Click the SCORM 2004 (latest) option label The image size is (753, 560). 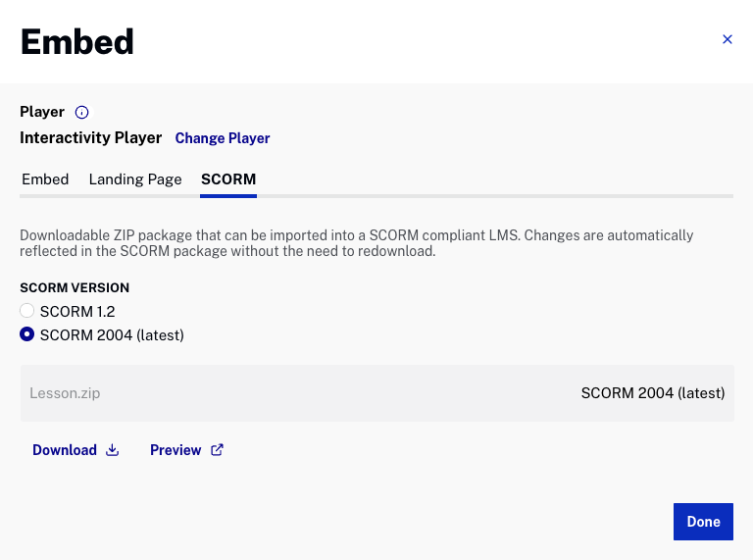(112, 335)
